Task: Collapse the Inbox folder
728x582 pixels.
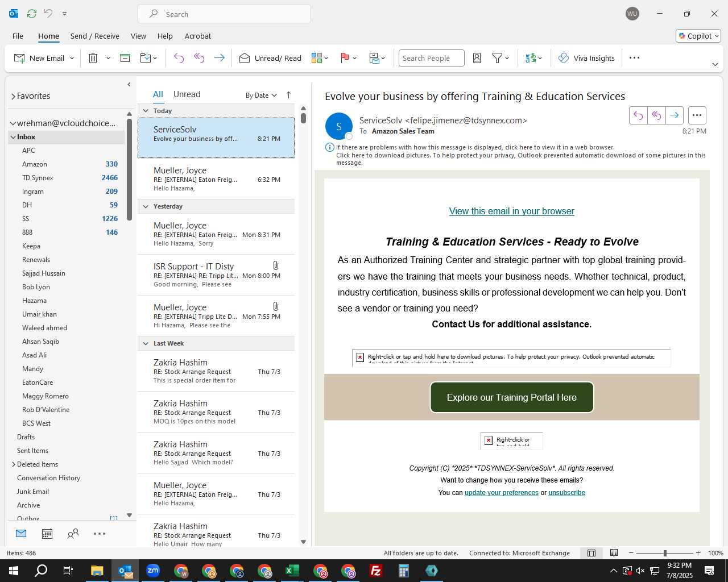Action: [13, 137]
